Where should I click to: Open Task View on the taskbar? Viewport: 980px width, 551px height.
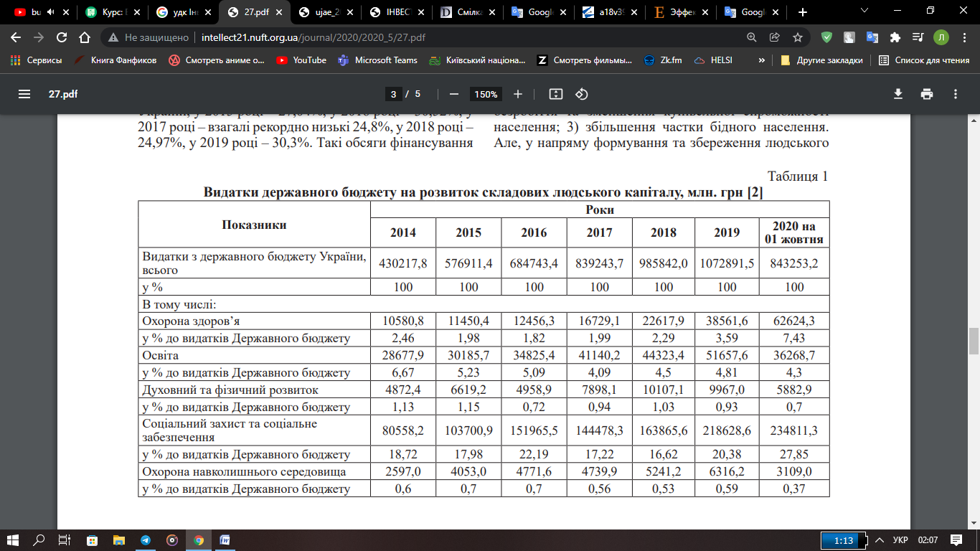65,540
